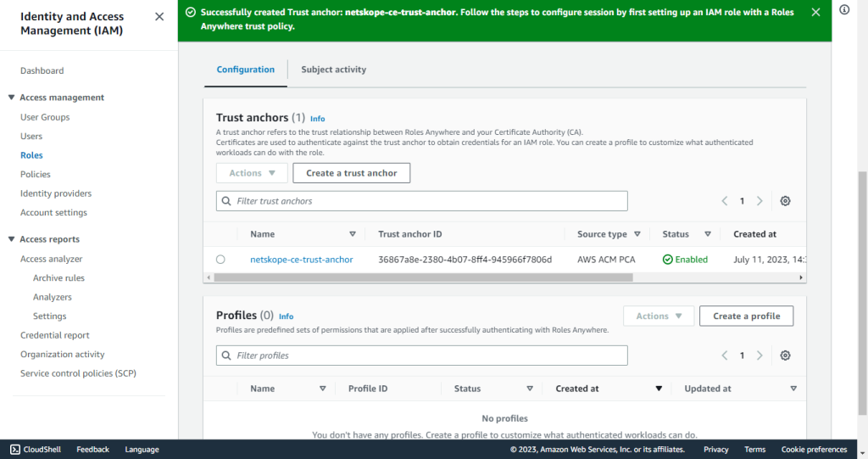This screenshot has height=459, width=868.
Task: Select the netskope-ce-trust-anchor radio button
Action: 220,260
